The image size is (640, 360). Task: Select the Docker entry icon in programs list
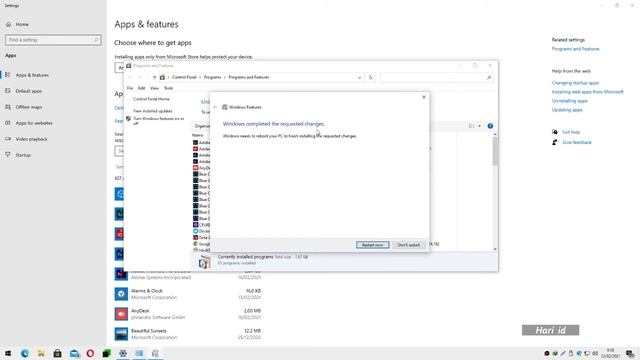click(196, 231)
